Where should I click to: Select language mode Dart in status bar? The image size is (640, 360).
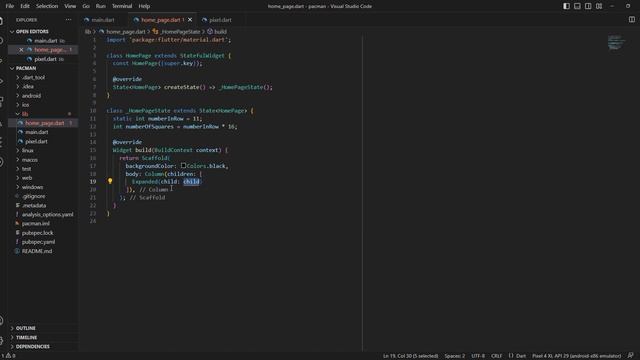coord(518,356)
